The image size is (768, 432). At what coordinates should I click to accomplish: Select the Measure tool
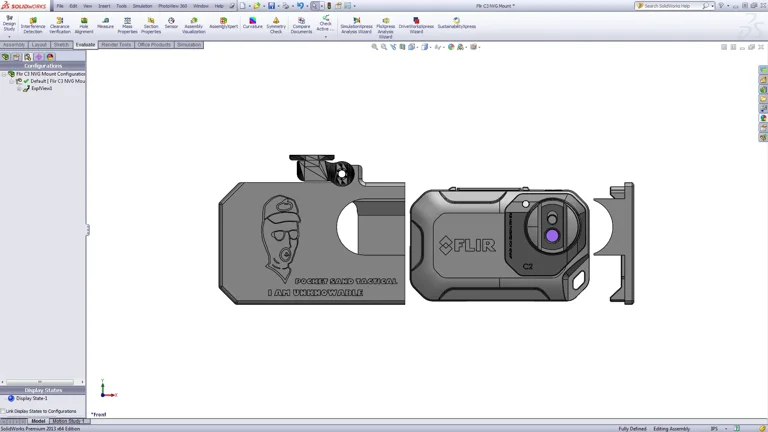105,23
